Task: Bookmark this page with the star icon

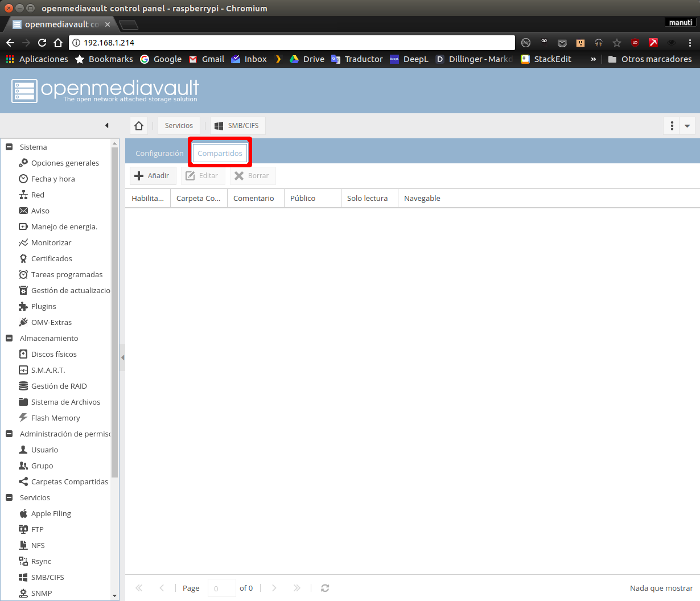Action: coord(617,43)
